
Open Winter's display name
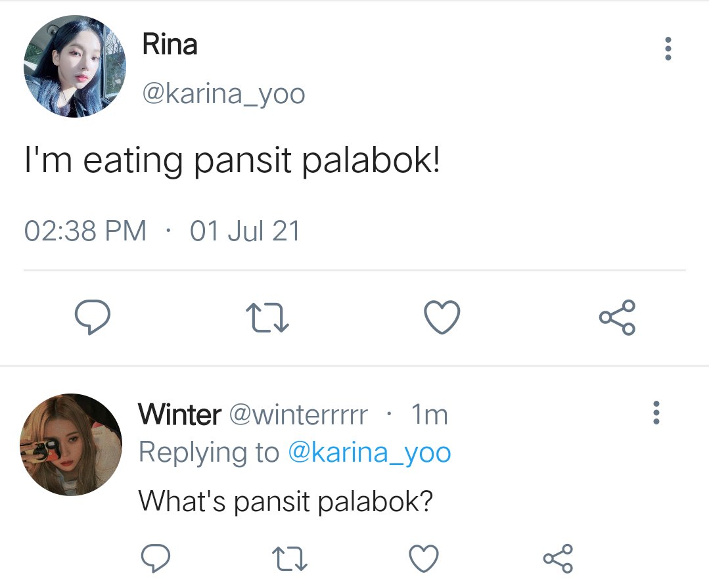(x=179, y=414)
